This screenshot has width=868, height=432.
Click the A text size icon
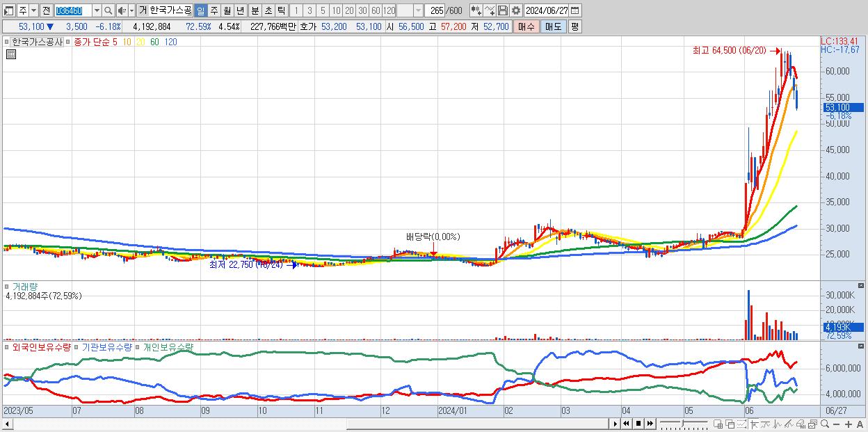860,424
